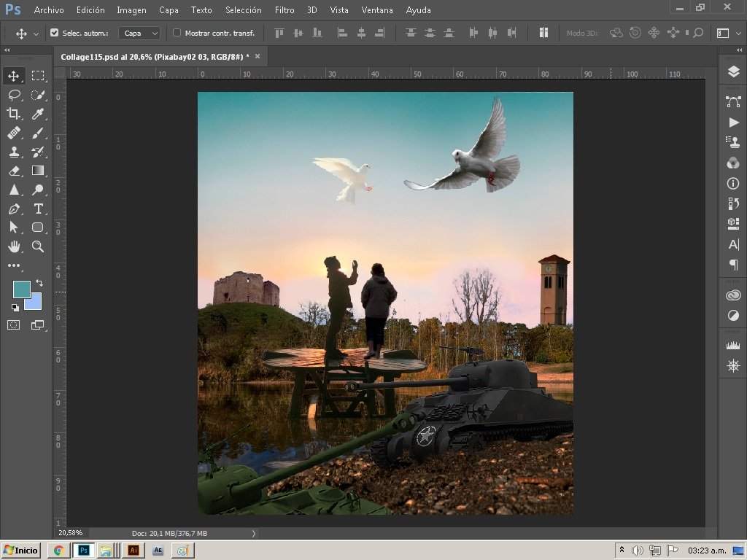
Task: Enable Mostrar contr. transf. checkbox
Action: tap(177, 32)
